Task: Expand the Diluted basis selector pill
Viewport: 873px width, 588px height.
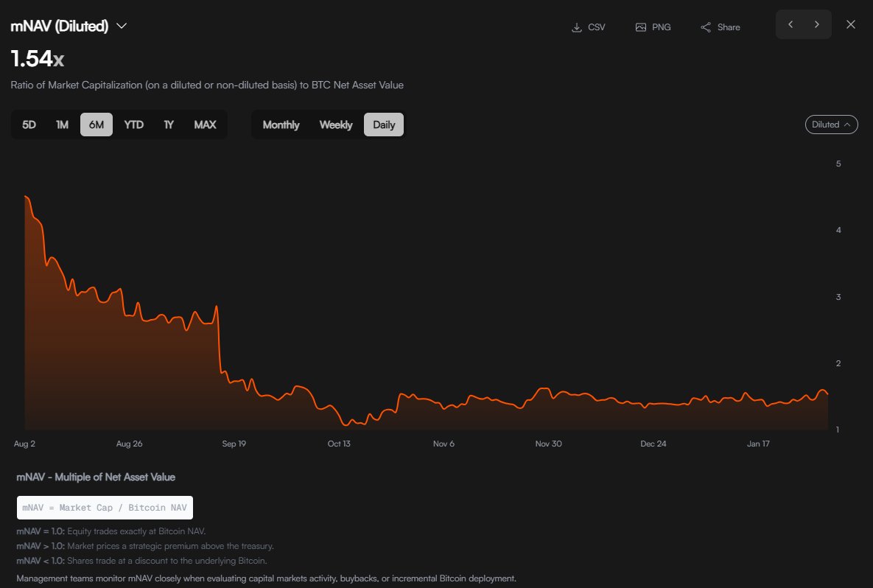Action: point(831,125)
